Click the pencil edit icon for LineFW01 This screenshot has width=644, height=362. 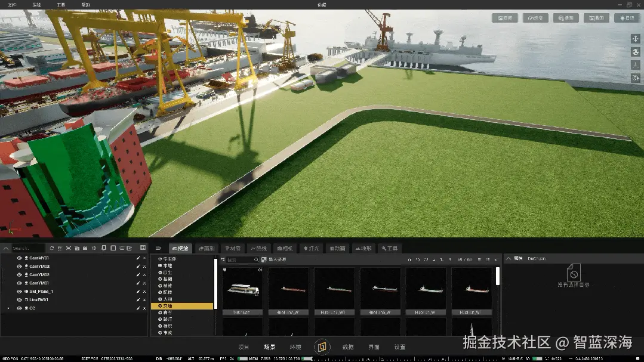coord(138,300)
